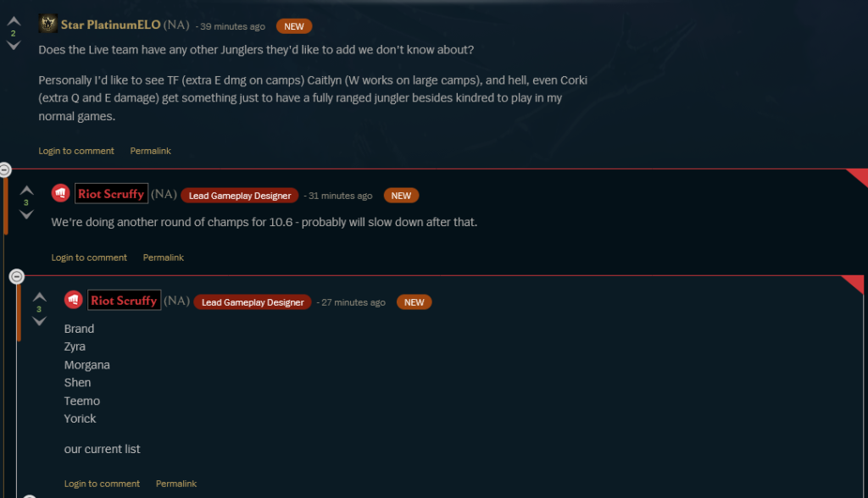Click Star PlatinumELO's avatar icon
Image resolution: width=868 pixels, height=498 pixels.
[x=48, y=24]
